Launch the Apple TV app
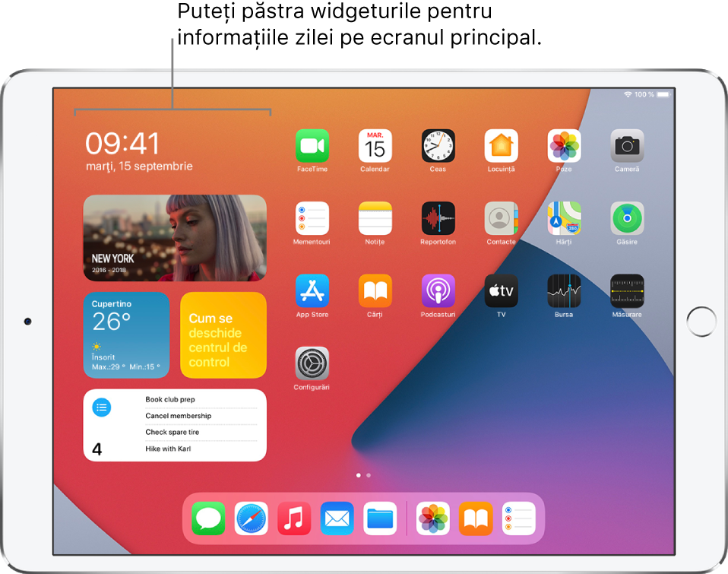This screenshot has height=574, width=728. [x=501, y=291]
